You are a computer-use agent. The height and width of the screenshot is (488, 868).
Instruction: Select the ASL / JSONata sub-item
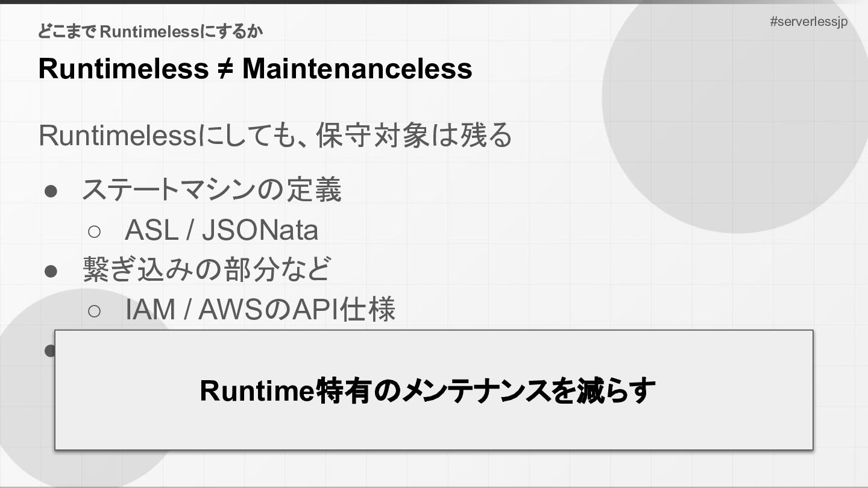[221, 230]
